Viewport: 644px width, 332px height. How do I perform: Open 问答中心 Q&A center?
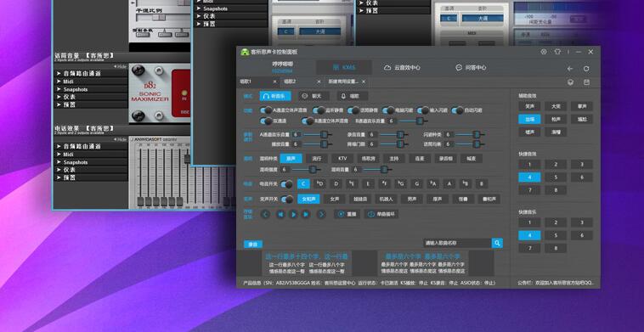(x=471, y=68)
